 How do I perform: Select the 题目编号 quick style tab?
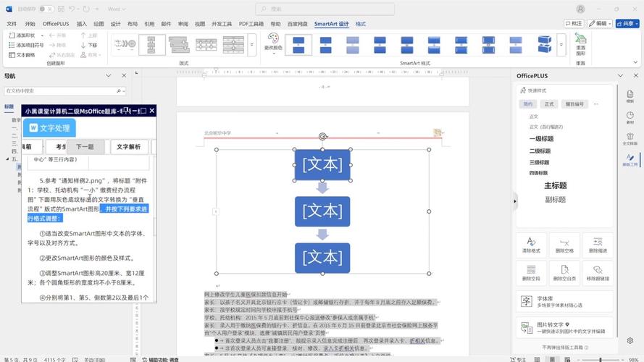click(574, 104)
